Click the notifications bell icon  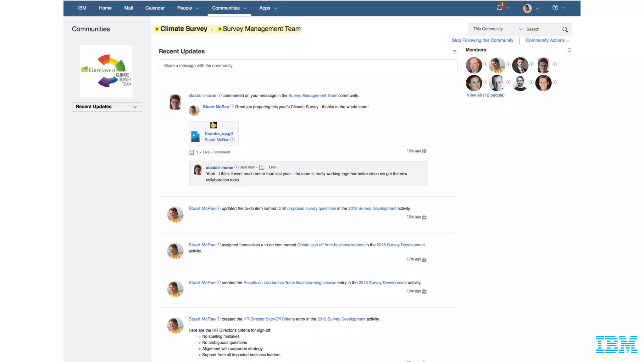coord(499,8)
